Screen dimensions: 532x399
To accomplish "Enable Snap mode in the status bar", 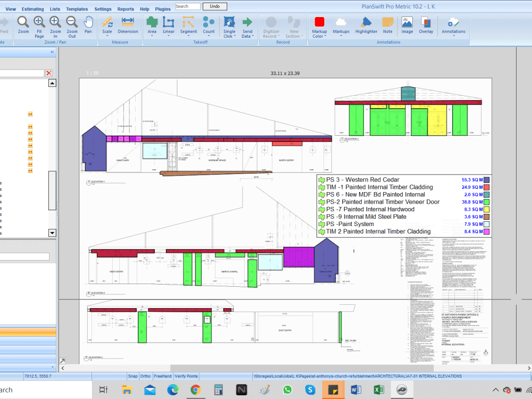I will pos(132,376).
